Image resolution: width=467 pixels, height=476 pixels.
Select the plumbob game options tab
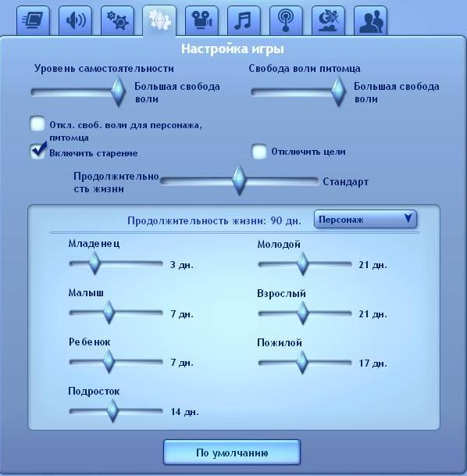pyautogui.click(x=159, y=21)
